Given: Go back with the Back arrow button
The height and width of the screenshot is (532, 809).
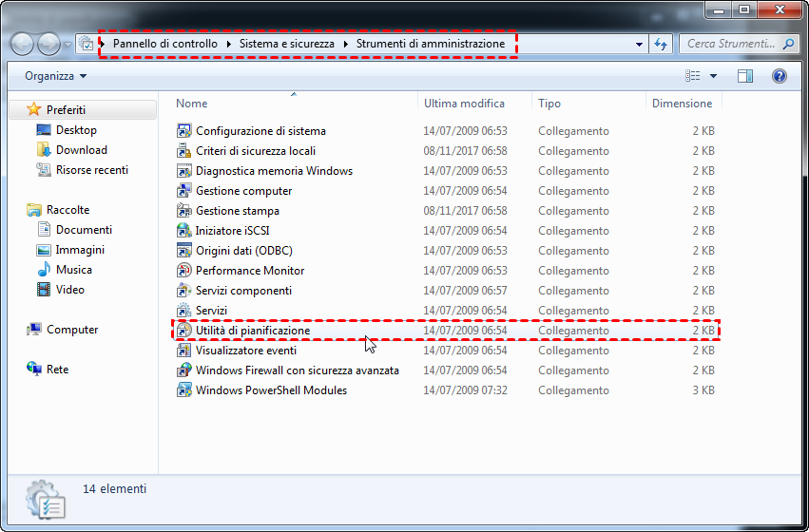Looking at the screenshot, I should [23, 45].
